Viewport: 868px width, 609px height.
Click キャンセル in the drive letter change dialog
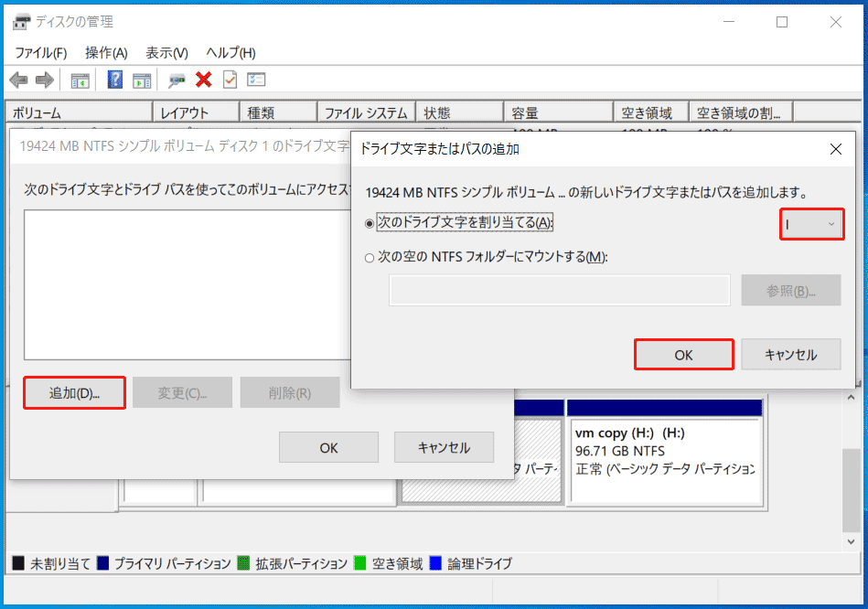(x=444, y=447)
